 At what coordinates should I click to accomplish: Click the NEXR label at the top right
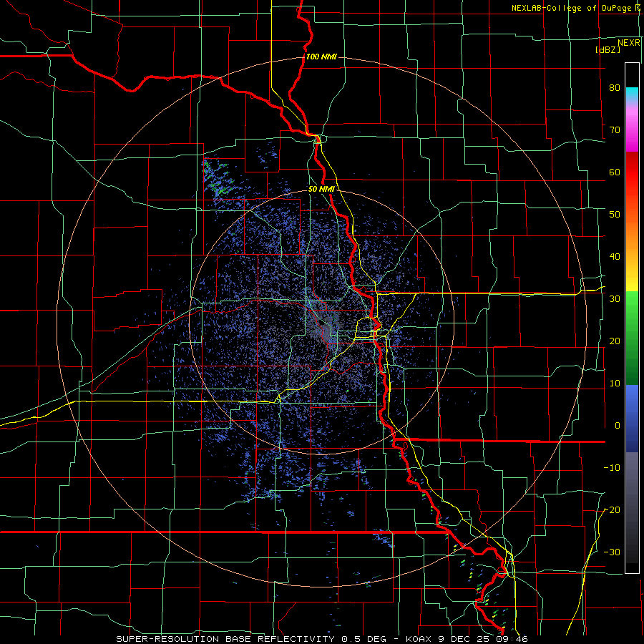point(629,43)
